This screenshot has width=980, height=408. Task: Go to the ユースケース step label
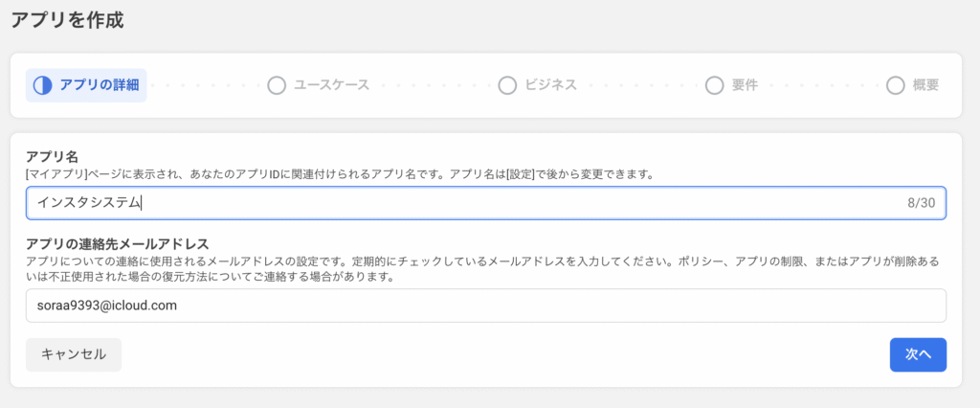[332, 85]
